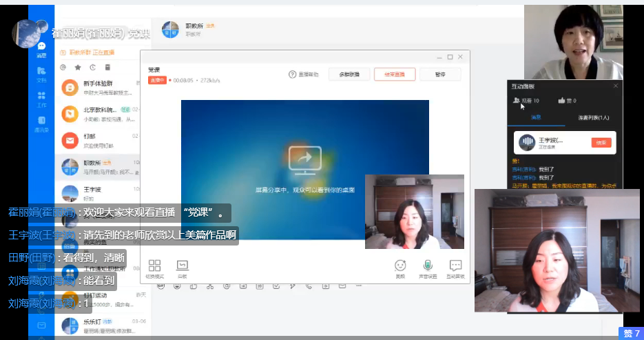This screenshot has width=644, height=340.
Task: Switch to the 连麦列表(1人) tab
Action: 594,117
